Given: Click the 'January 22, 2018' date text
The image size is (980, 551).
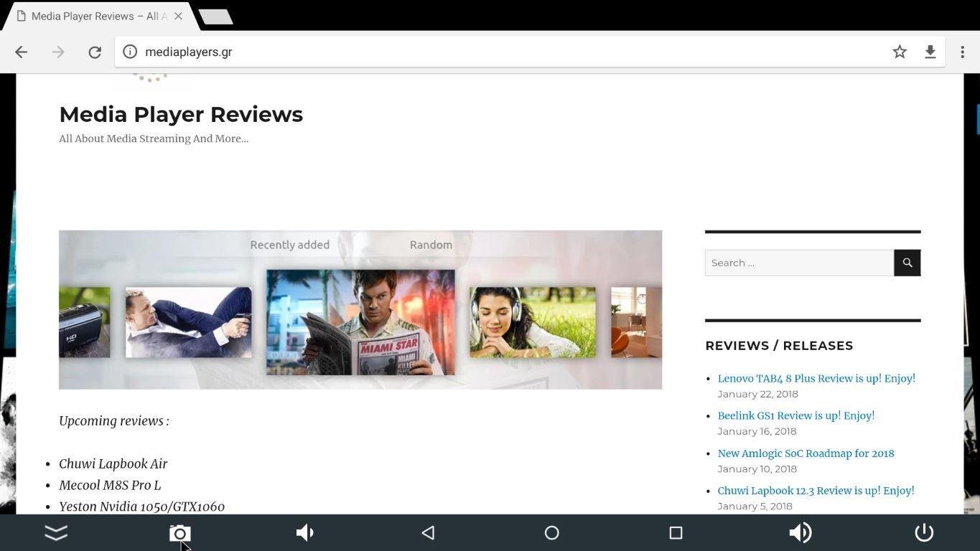Looking at the screenshot, I should point(757,394).
